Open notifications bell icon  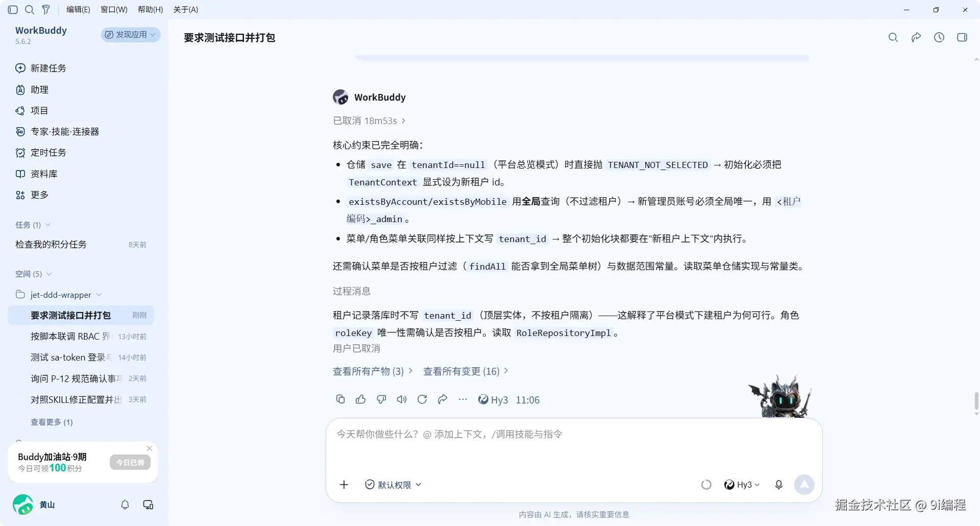click(x=125, y=505)
